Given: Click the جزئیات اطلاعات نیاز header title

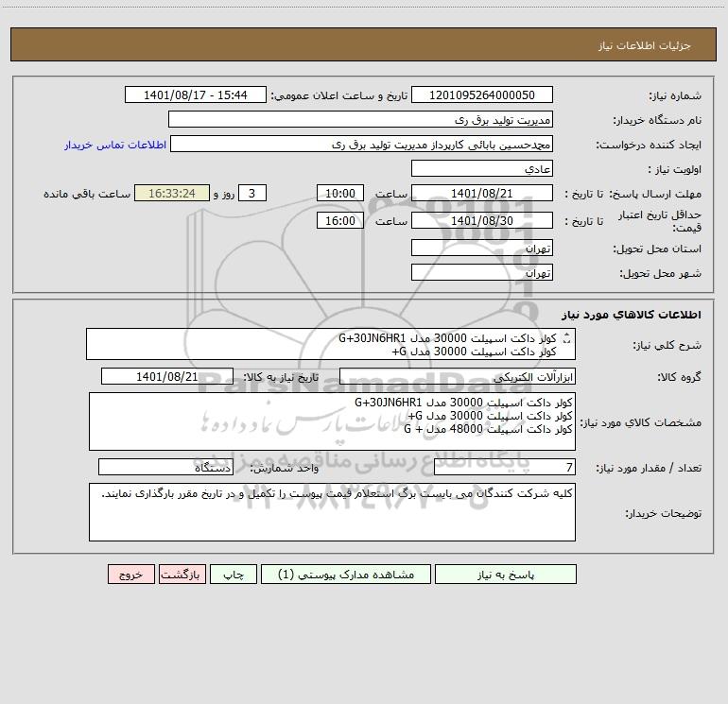Looking at the screenshot, I should (x=645, y=45).
